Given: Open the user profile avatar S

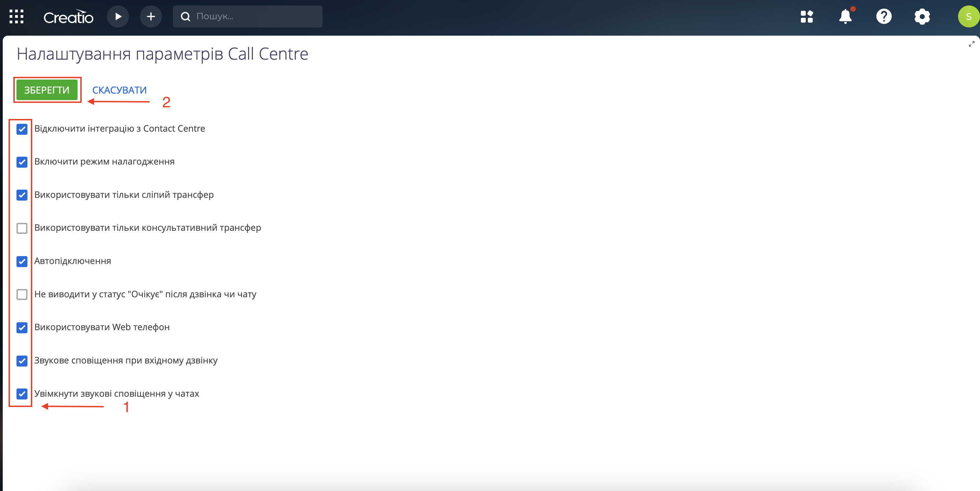Looking at the screenshot, I should [x=969, y=16].
